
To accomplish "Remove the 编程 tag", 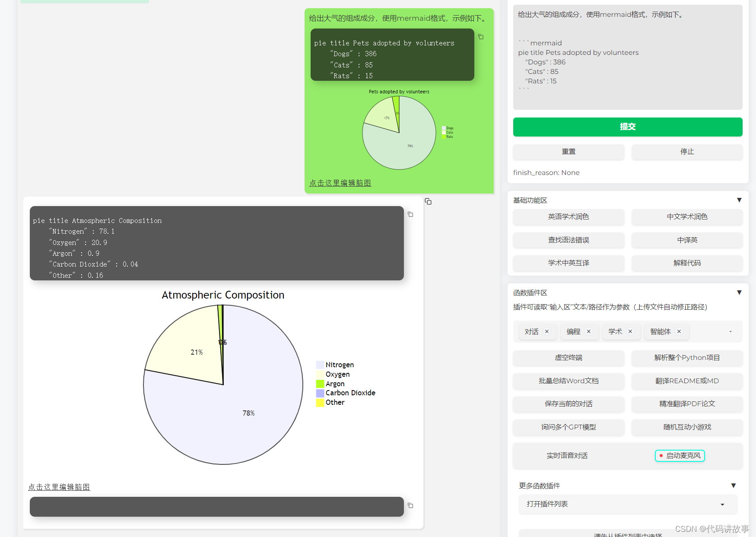I will (588, 331).
